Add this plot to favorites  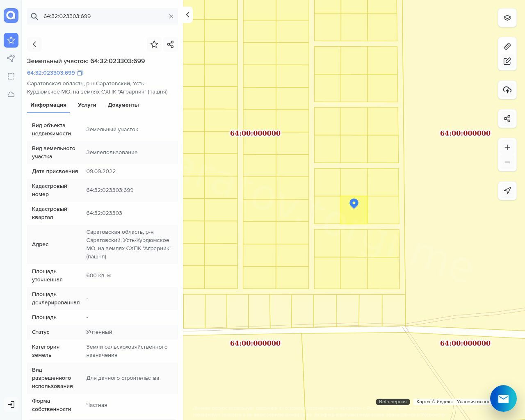coord(154,44)
